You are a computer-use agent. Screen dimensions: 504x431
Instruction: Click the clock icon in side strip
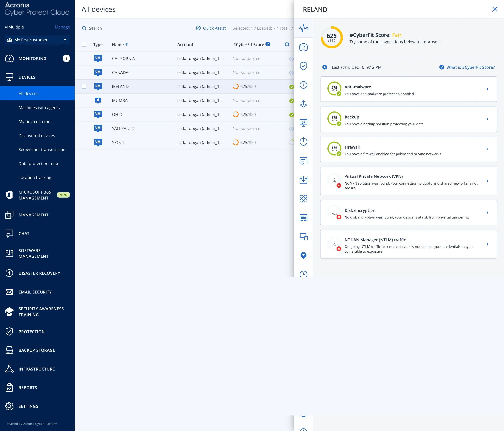point(303,274)
